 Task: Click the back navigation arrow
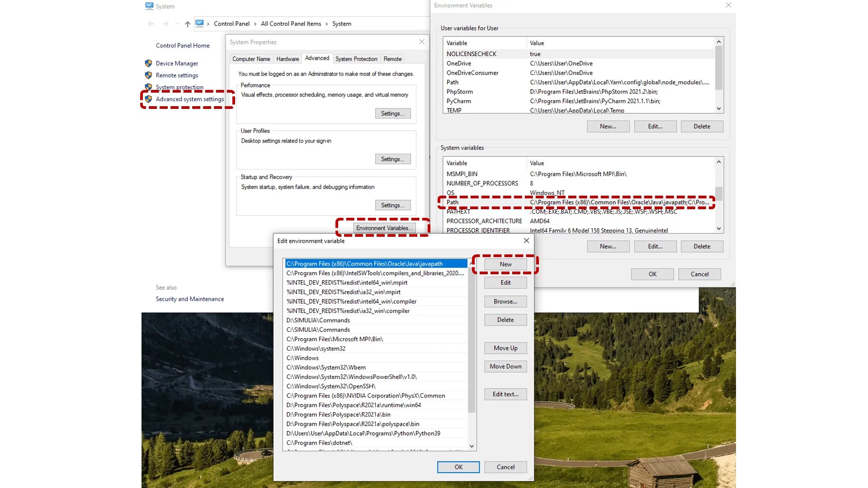(151, 23)
